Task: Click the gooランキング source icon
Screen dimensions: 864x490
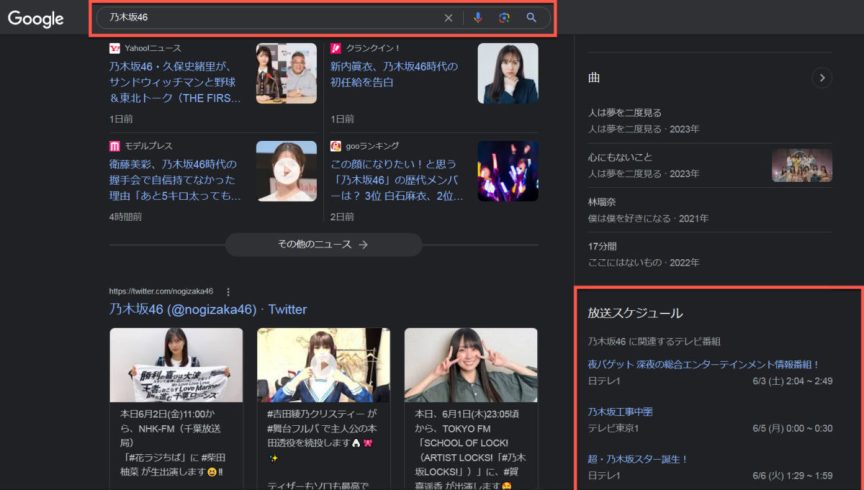Action: point(336,146)
